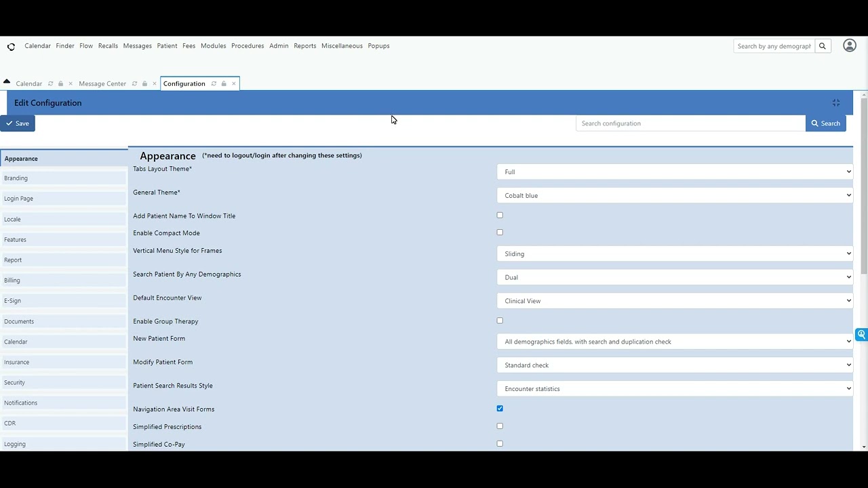Lock the Calendar tab

(x=60, y=83)
